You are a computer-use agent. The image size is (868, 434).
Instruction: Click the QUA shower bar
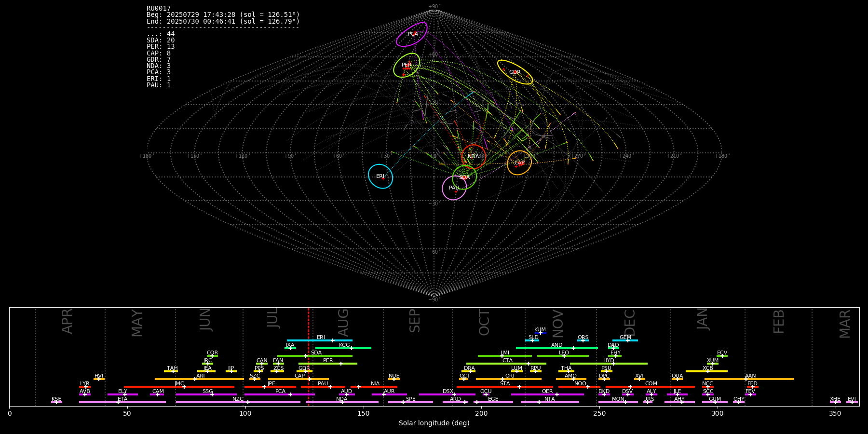click(x=677, y=379)
